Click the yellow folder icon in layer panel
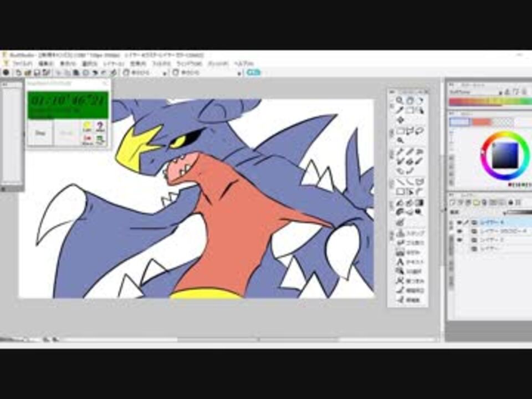The width and height of the screenshot is (532, 399). pyautogui.click(x=477, y=203)
